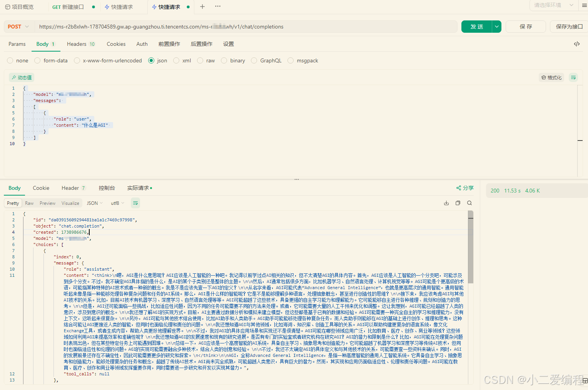Open the Auth tab

click(x=142, y=44)
